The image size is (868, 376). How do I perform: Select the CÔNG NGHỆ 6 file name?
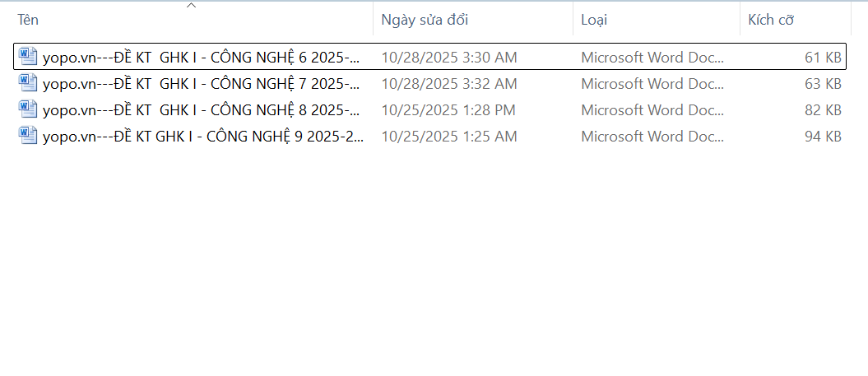pos(202,58)
